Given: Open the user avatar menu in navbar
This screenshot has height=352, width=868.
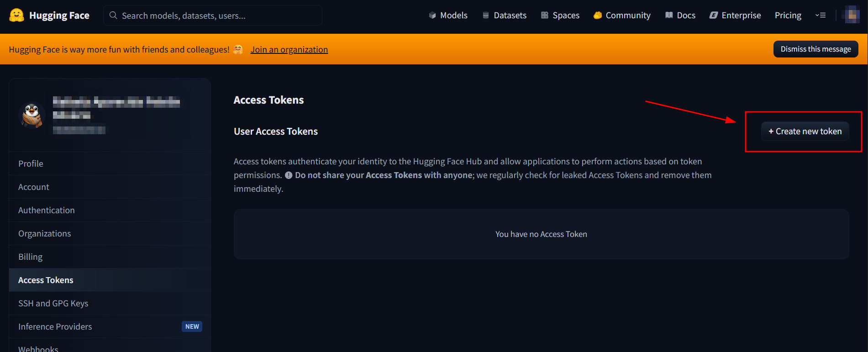Looking at the screenshot, I should (852, 15).
